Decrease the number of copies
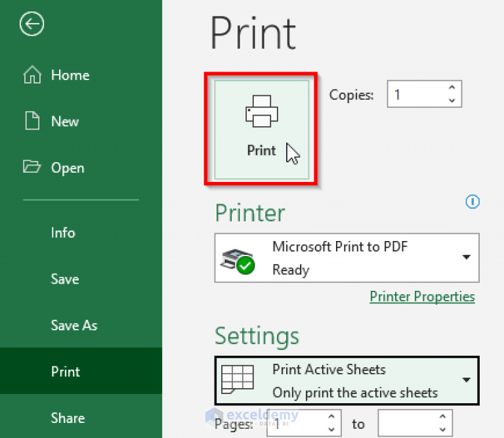The image size is (504, 438). pos(451,100)
